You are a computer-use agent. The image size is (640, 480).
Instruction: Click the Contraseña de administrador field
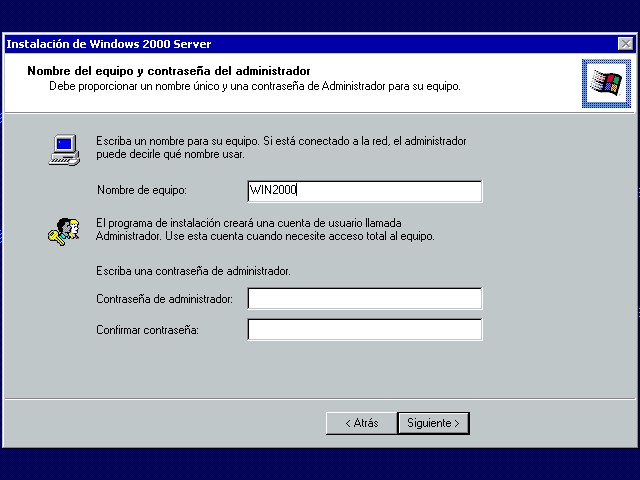364,298
